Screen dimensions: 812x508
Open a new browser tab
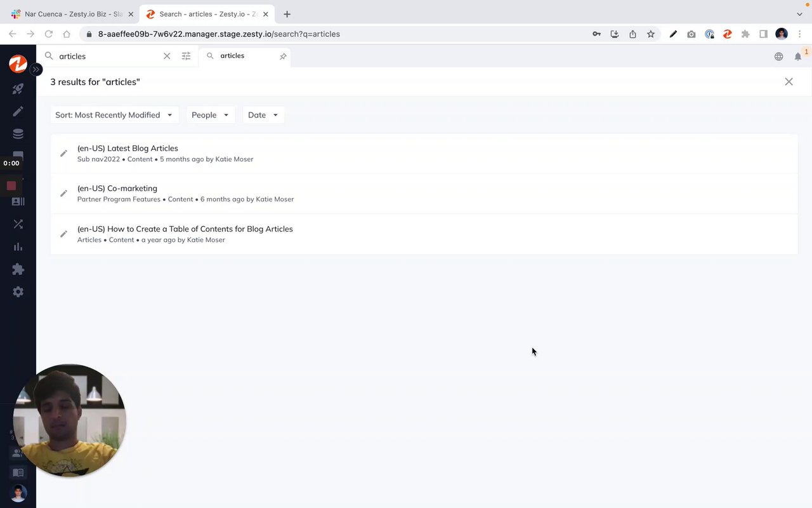coord(287,14)
